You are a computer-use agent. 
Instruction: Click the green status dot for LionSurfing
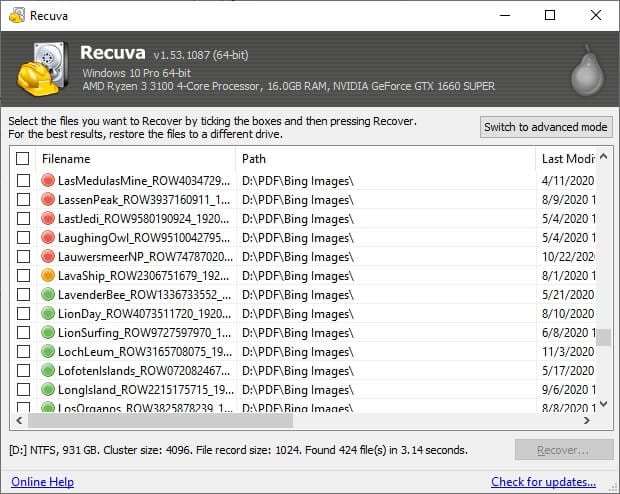(x=48, y=332)
